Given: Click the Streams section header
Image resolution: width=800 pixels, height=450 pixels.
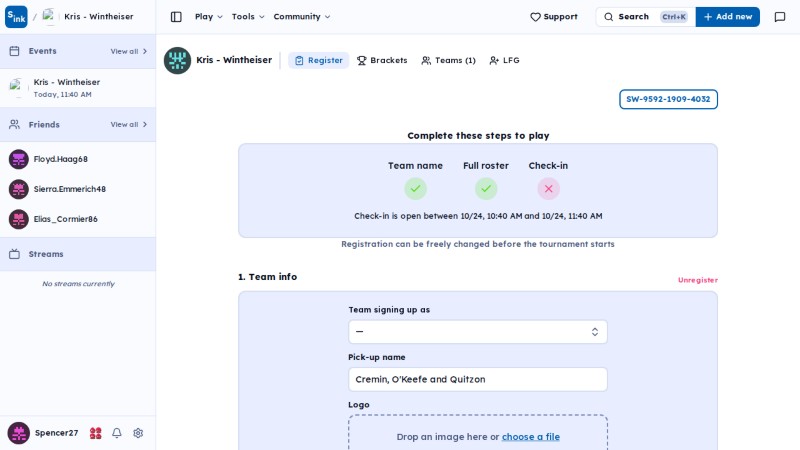Looking at the screenshot, I should 78,254.
